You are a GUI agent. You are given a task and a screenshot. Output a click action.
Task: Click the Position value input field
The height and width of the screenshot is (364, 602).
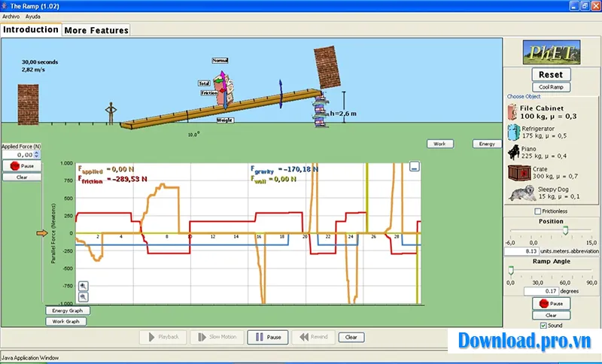[x=530, y=253]
